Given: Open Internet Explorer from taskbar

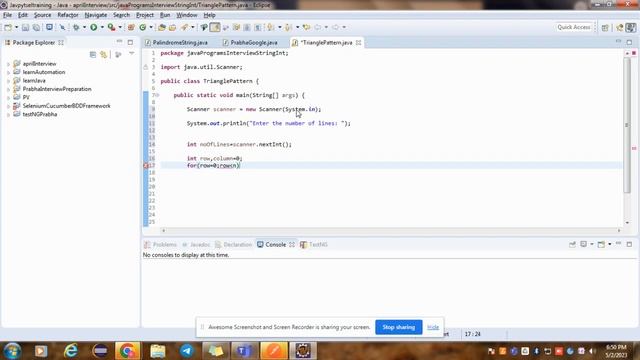Looking at the screenshot, I should [x=71, y=351].
